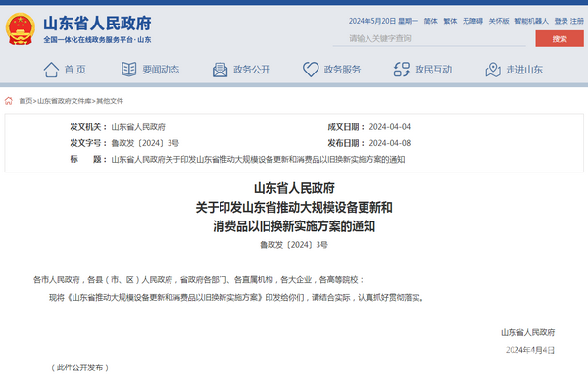Image resolution: width=588 pixels, height=392 pixels.
Task: Switch to 简体 simplified Chinese
Action: click(x=430, y=20)
